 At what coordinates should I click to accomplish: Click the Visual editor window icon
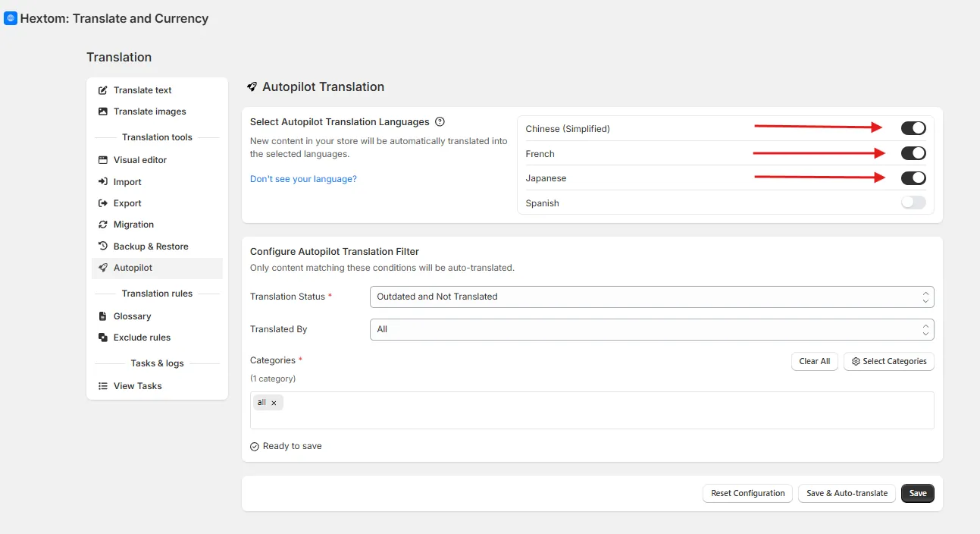click(103, 160)
